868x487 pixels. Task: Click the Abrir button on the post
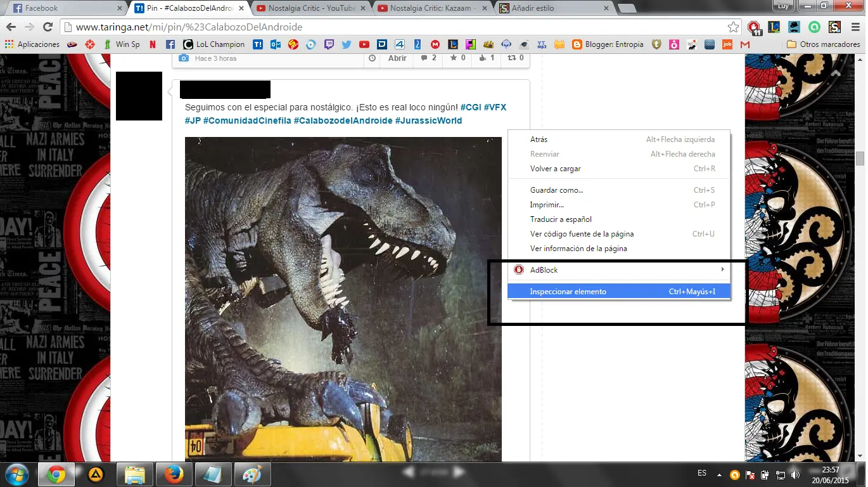coord(397,58)
